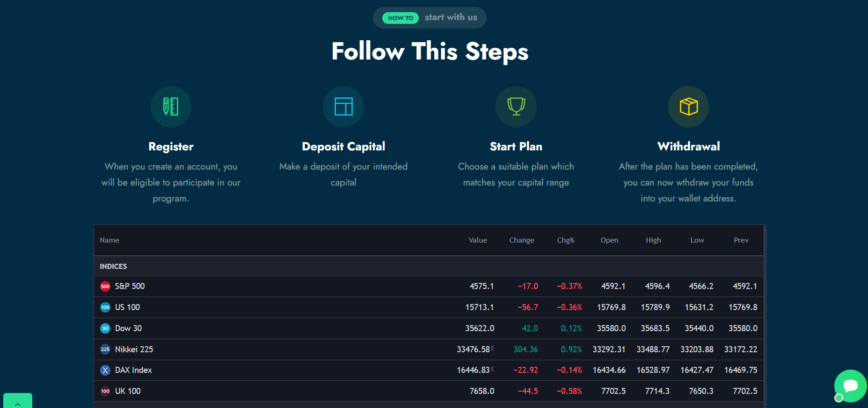Open the S&P 500 index link
Image resolution: width=868 pixels, height=408 pixels.
(130, 286)
